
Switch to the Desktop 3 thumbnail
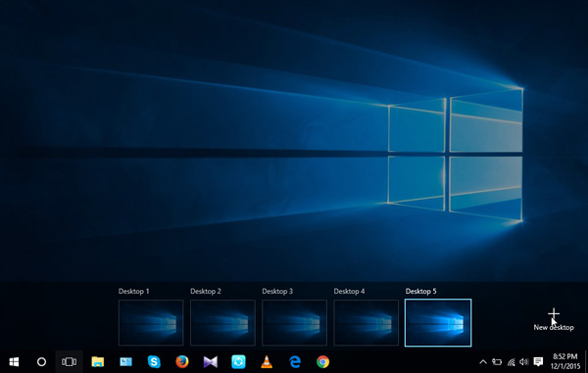coord(294,322)
